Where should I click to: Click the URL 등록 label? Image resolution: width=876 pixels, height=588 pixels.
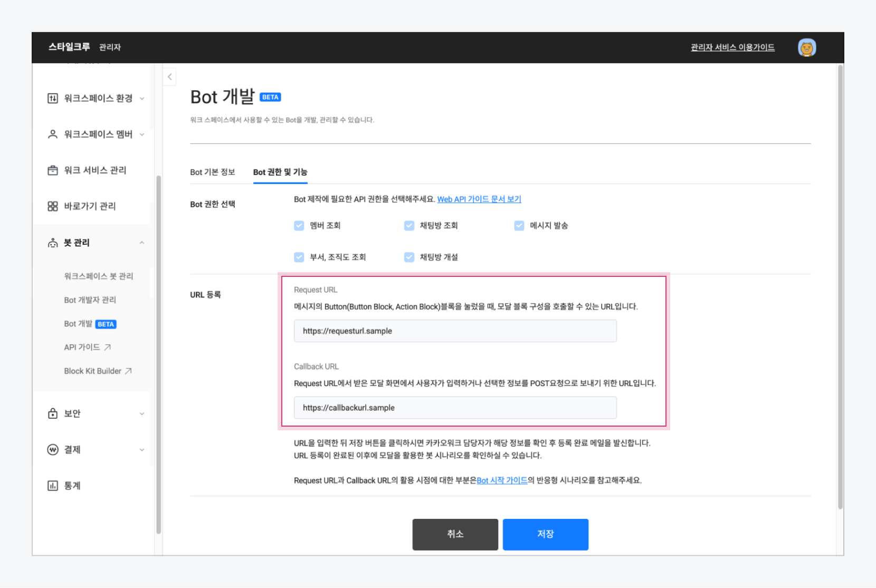pos(205,295)
